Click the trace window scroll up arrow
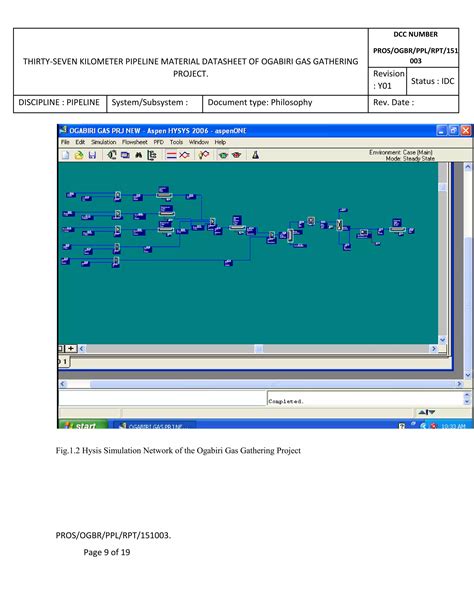Screen dimensions: 474x613 [467, 395]
